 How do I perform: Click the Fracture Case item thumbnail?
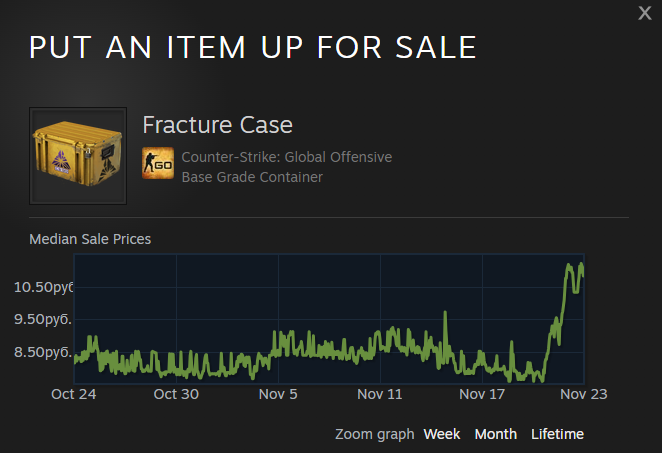pyautogui.click(x=78, y=156)
